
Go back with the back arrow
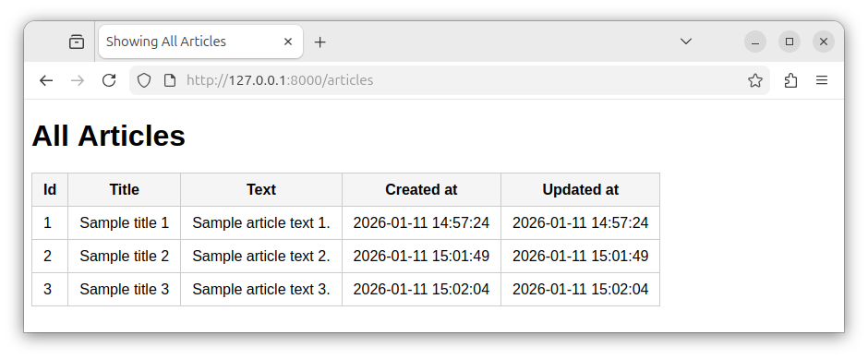click(46, 81)
